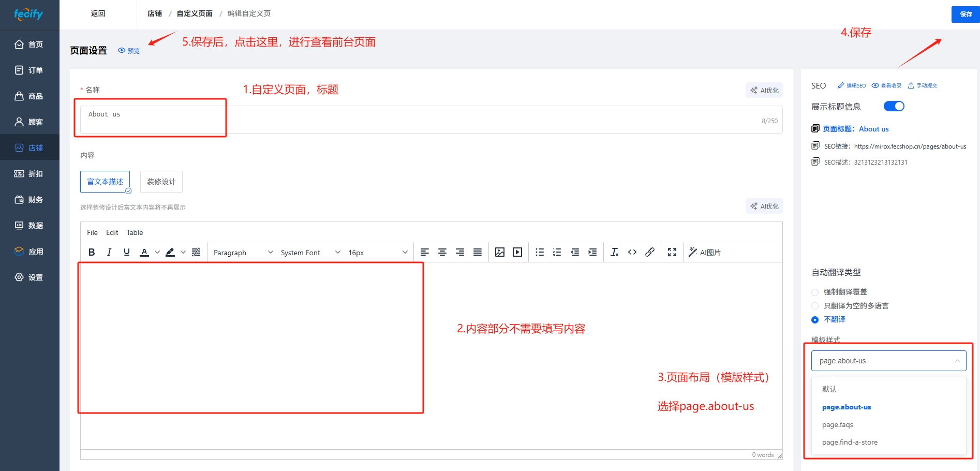980x471 pixels.
Task: Click the insert link icon
Action: tap(649, 252)
